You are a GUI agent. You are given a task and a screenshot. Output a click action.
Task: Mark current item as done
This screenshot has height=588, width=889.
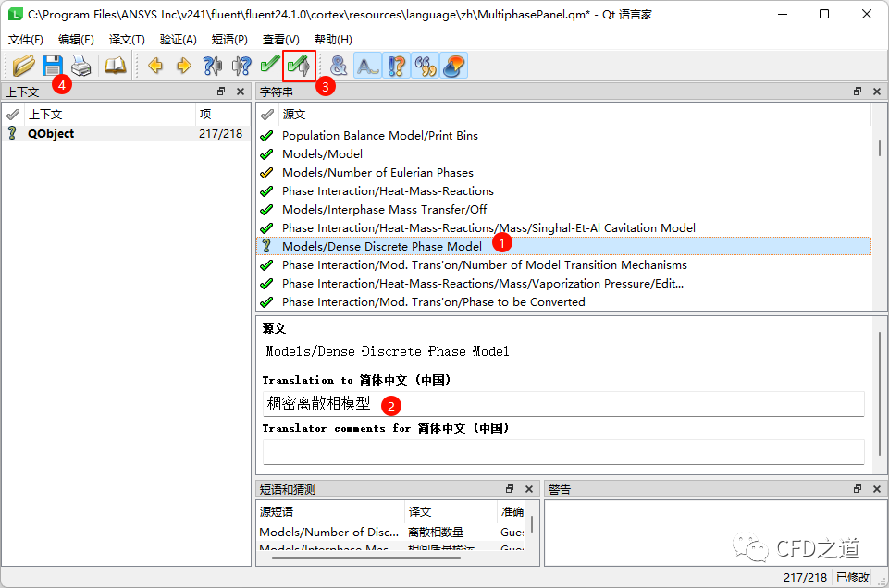(270, 65)
